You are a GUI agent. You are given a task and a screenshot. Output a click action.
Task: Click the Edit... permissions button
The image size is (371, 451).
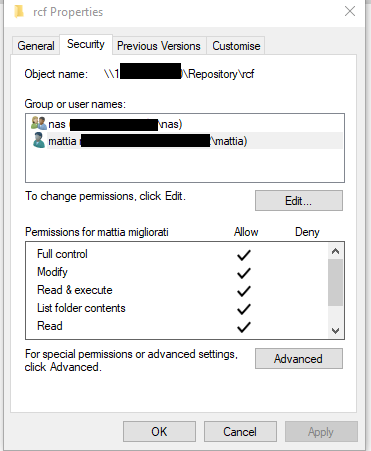click(299, 201)
